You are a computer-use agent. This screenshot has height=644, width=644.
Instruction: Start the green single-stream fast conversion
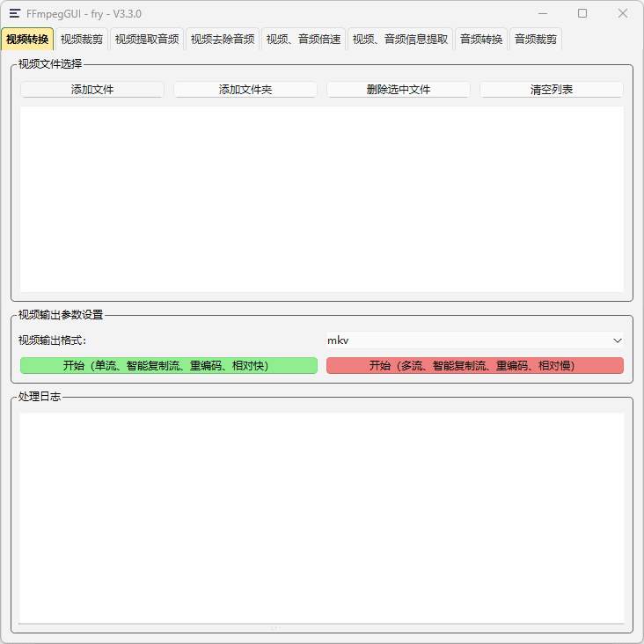pyautogui.click(x=169, y=365)
